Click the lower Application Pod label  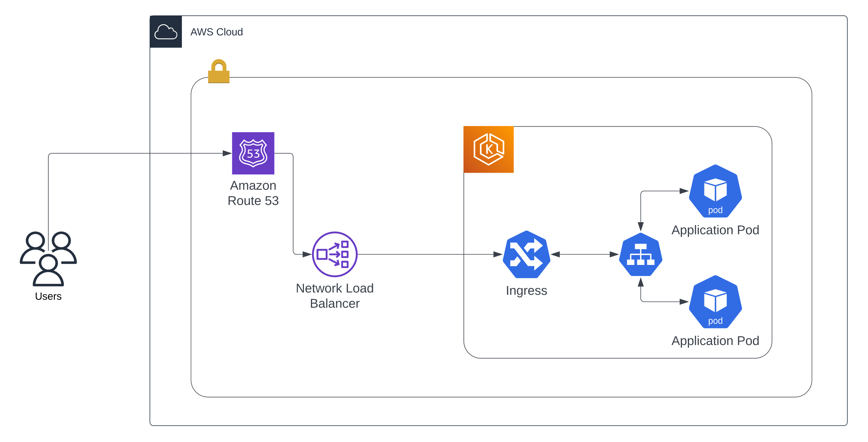click(x=715, y=340)
